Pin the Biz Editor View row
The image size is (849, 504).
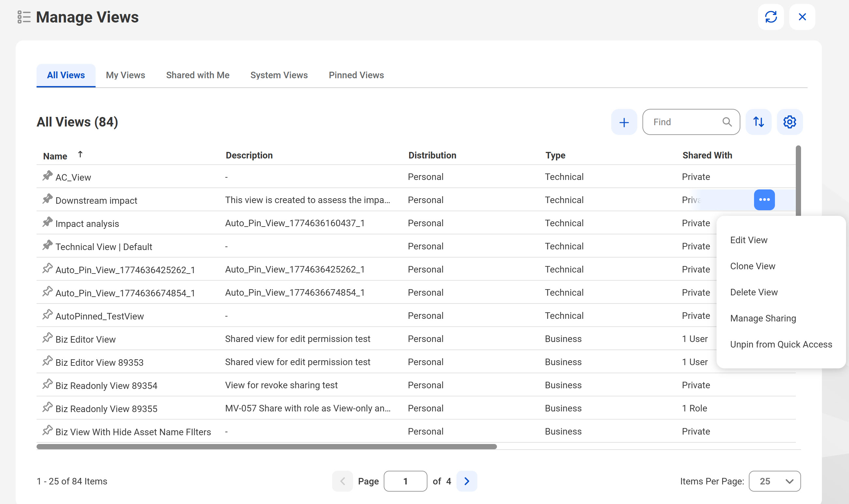pos(47,338)
